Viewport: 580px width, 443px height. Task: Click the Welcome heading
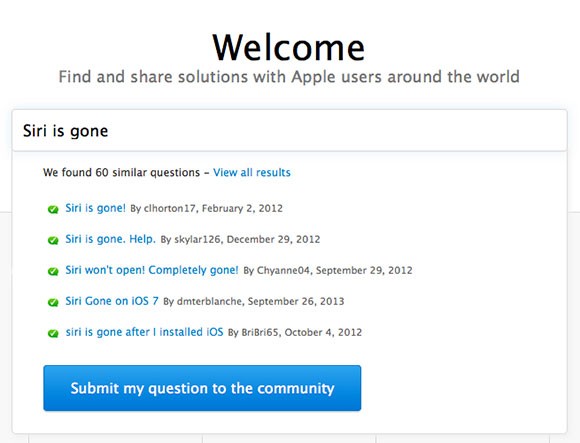pos(289,47)
